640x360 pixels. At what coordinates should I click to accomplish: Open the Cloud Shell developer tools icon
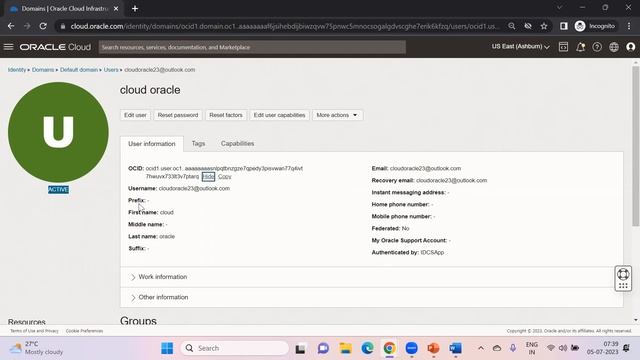click(563, 47)
